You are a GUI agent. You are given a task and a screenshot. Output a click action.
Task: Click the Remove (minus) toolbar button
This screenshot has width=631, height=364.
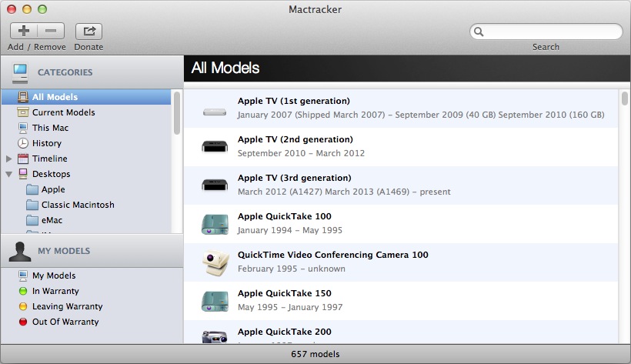tap(51, 32)
